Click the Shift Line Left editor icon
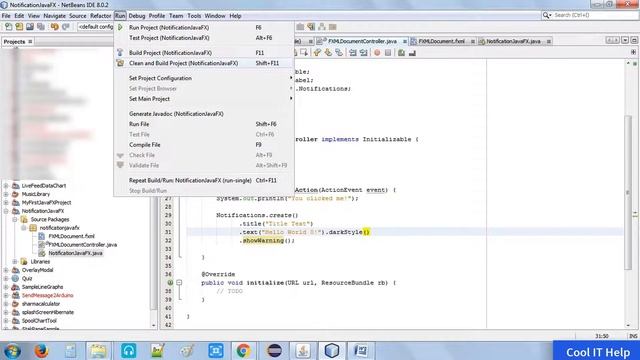640x360 pixels. tap(353, 53)
